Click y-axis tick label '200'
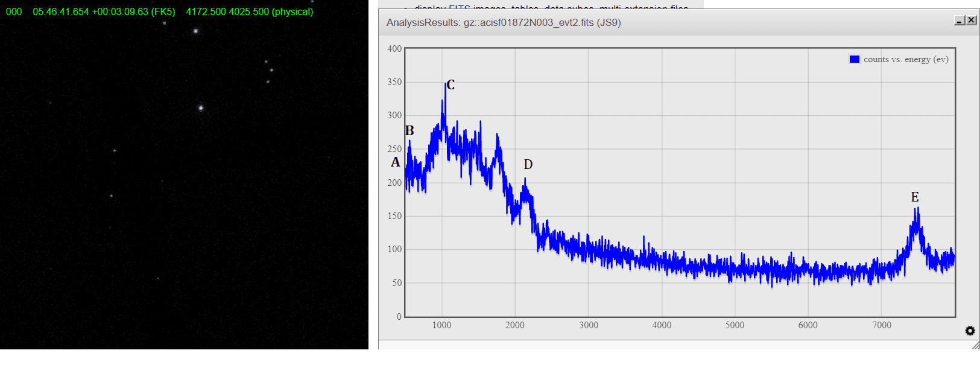The image size is (980, 391). [x=394, y=183]
